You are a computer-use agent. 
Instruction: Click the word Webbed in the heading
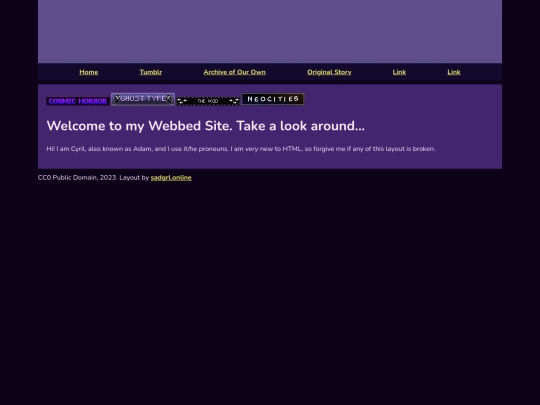[175, 126]
